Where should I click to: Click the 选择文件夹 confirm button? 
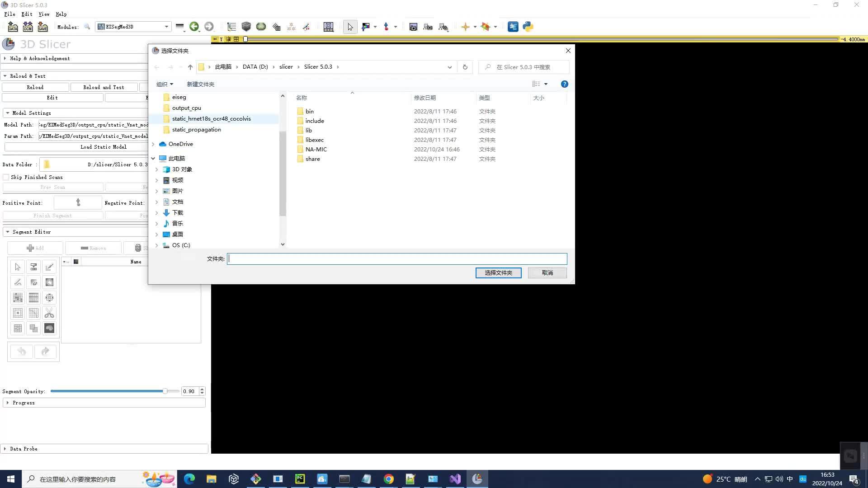498,273
